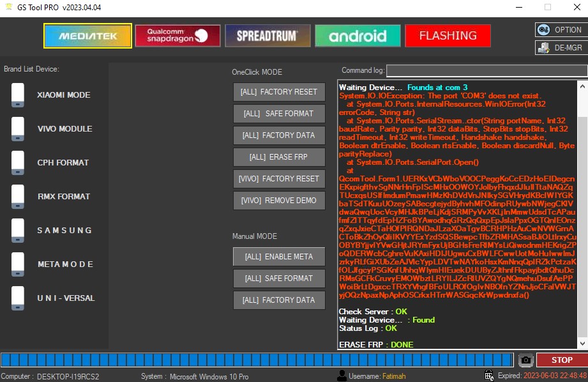Minimize the GS Tool PRO window
This screenshot has width=588, height=382.
pyautogui.click(x=519, y=7)
